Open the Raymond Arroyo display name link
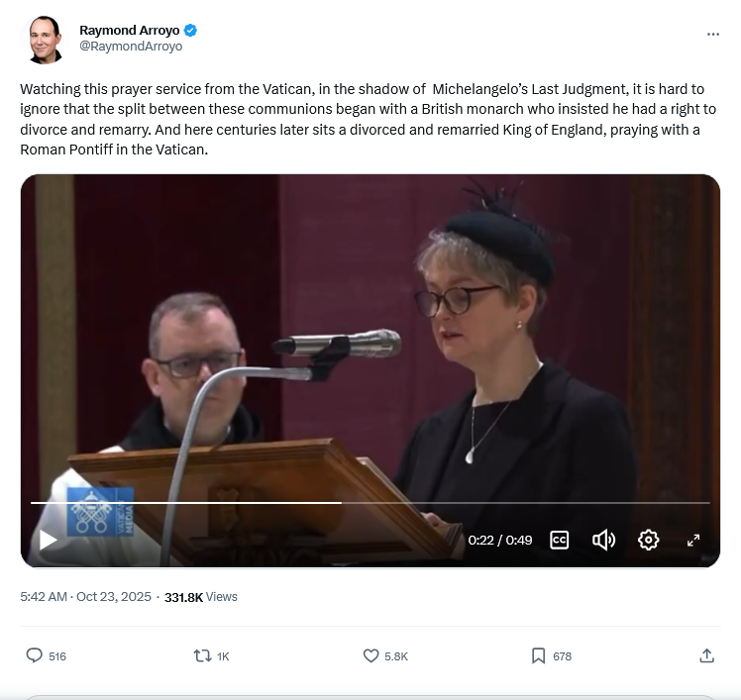Viewport: 741px width, 700px height. click(129, 31)
